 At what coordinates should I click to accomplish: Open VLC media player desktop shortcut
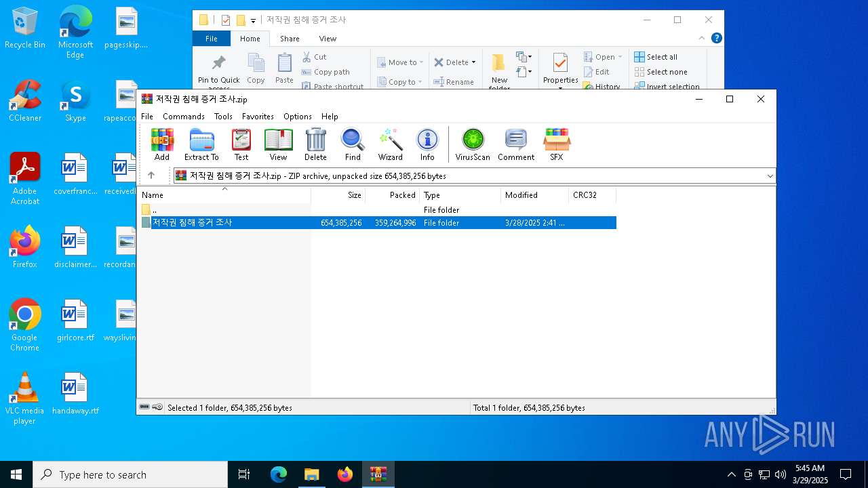point(25,399)
